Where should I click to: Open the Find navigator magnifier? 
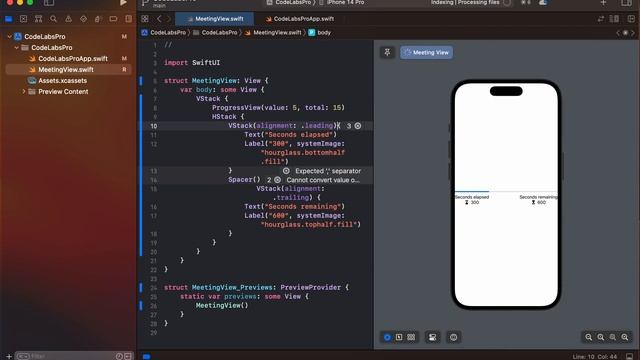pos(53,19)
